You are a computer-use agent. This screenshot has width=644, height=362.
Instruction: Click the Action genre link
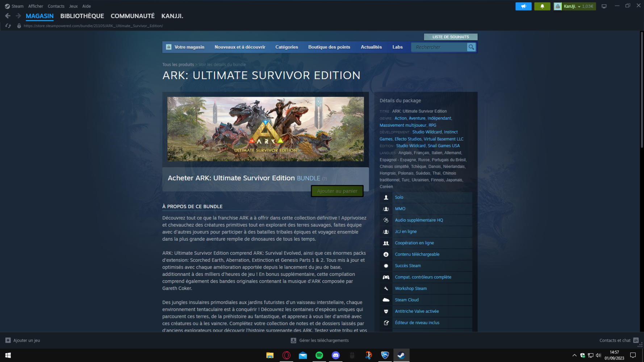(400, 118)
